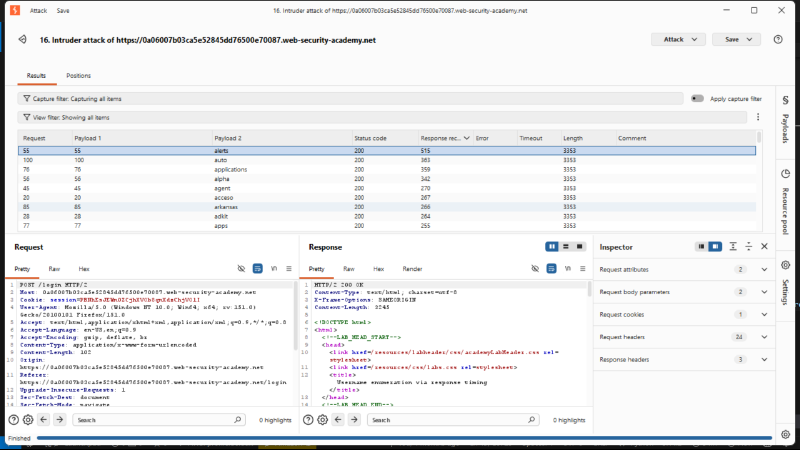
Task: Click the View filter bar showing all items
Action: [383, 117]
